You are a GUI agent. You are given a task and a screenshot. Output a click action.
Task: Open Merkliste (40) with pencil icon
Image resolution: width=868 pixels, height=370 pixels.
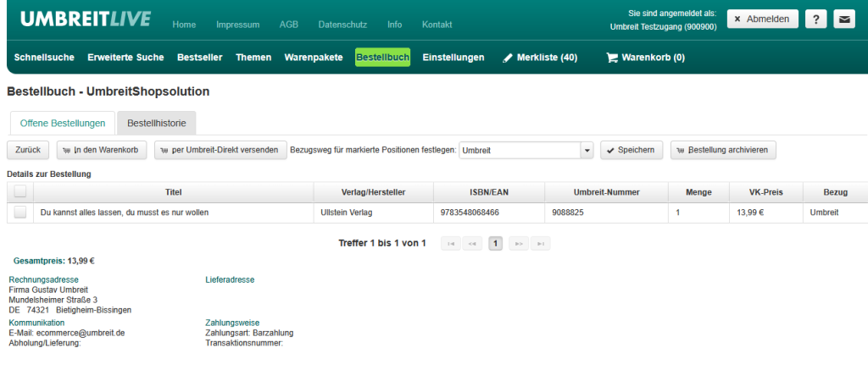[x=540, y=58]
